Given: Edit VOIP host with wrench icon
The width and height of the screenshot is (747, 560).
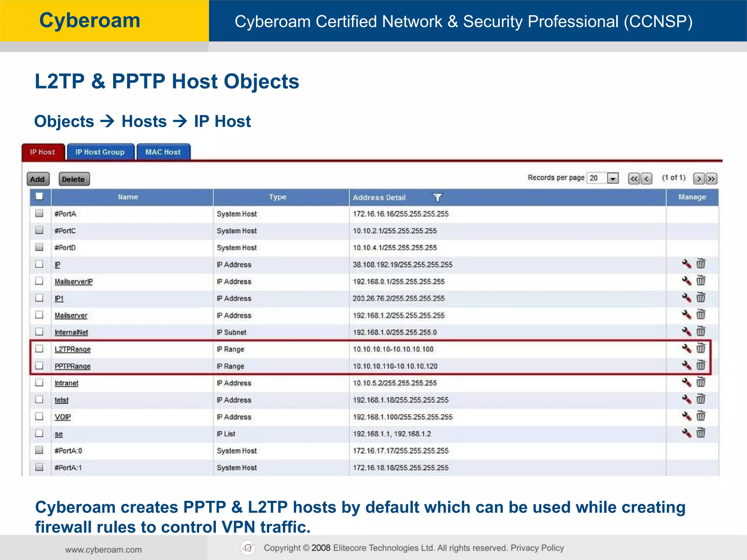Looking at the screenshot, I should click(x=686, y=416).
